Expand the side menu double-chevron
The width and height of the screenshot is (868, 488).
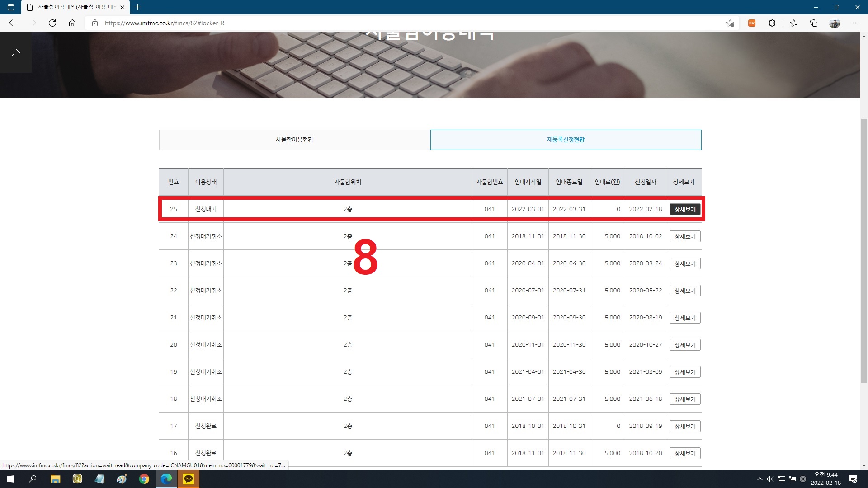coord(16,53)
